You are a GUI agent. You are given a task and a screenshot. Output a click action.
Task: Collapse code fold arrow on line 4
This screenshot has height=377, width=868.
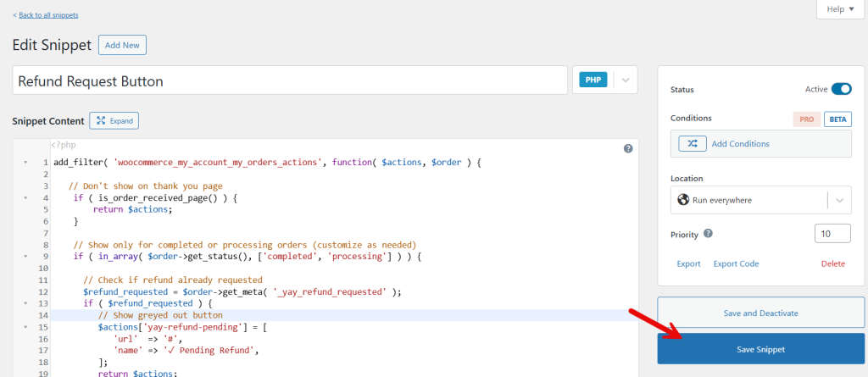pos(25,198)
